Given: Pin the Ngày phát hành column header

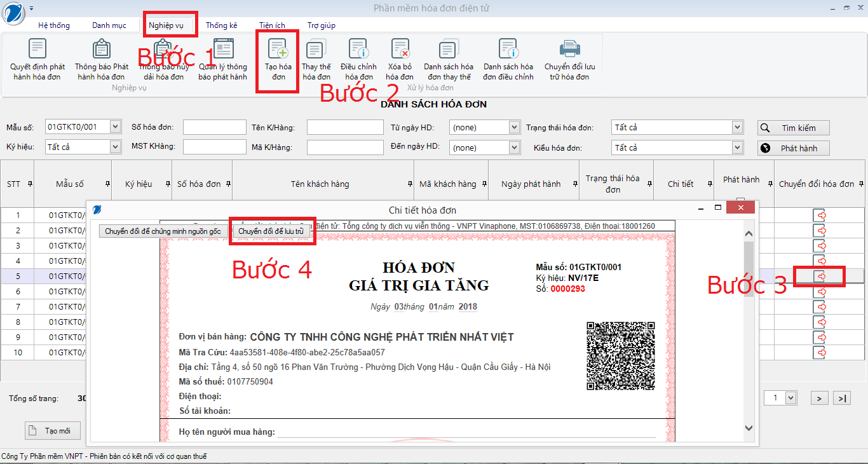Looking at the screenshot, I should click(x=574, y=184).
